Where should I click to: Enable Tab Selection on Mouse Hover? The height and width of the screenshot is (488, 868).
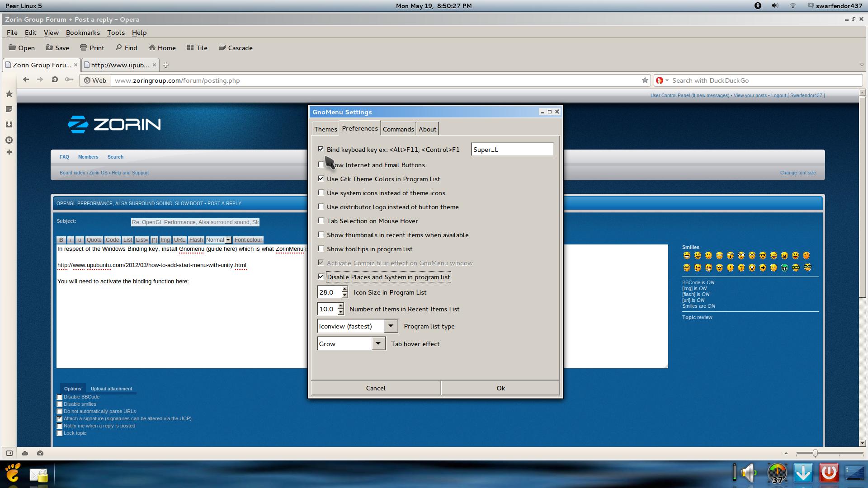pos(321,221)
